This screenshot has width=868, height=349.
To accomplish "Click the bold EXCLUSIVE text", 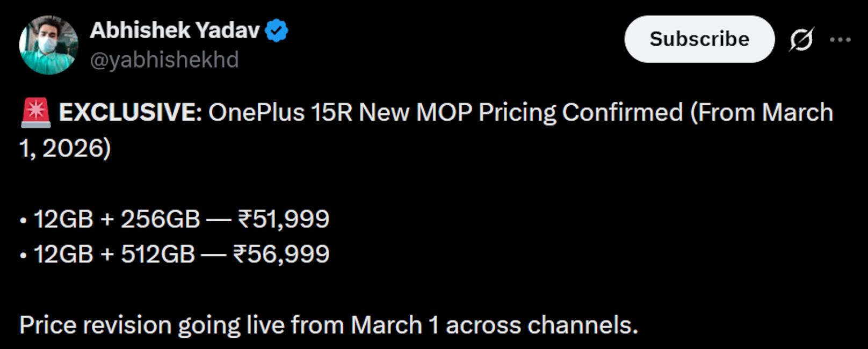I will (130, 113).
